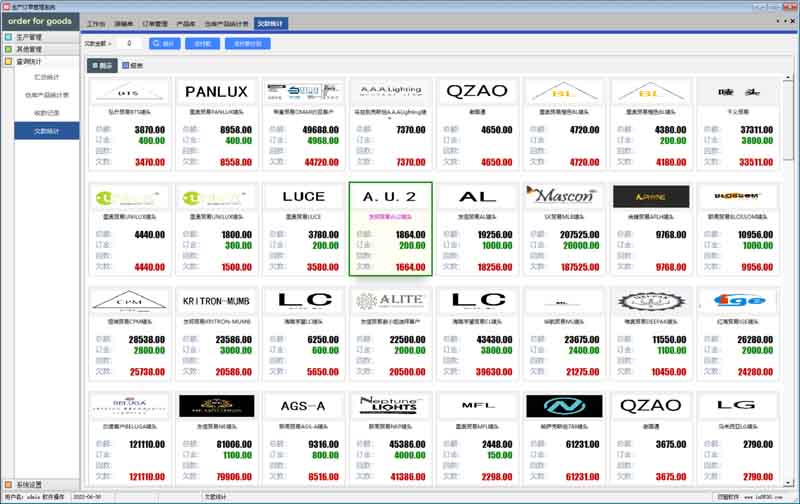Click the red arrears value 33511.00
800x504 pixels.
click(756, 162)
